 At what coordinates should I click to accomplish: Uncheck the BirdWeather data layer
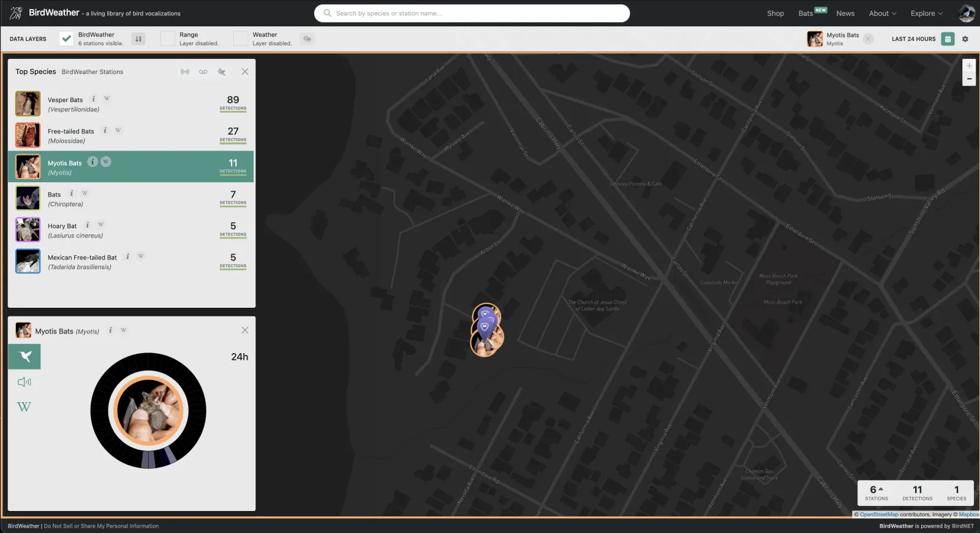[x=66, y=39]
